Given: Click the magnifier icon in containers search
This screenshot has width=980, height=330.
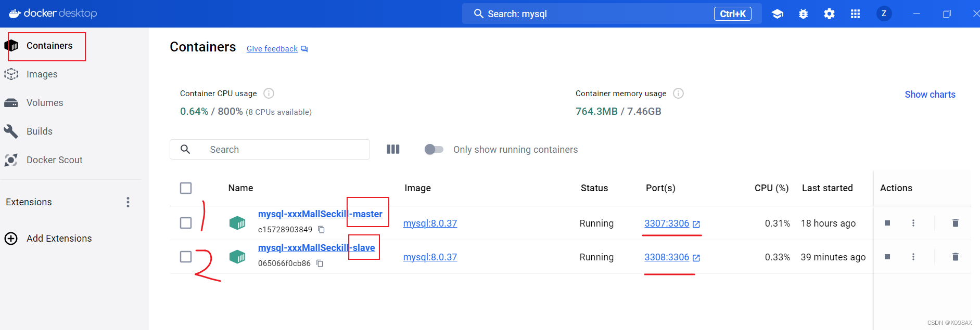Looking at the screenshot, I should [185, 150].
